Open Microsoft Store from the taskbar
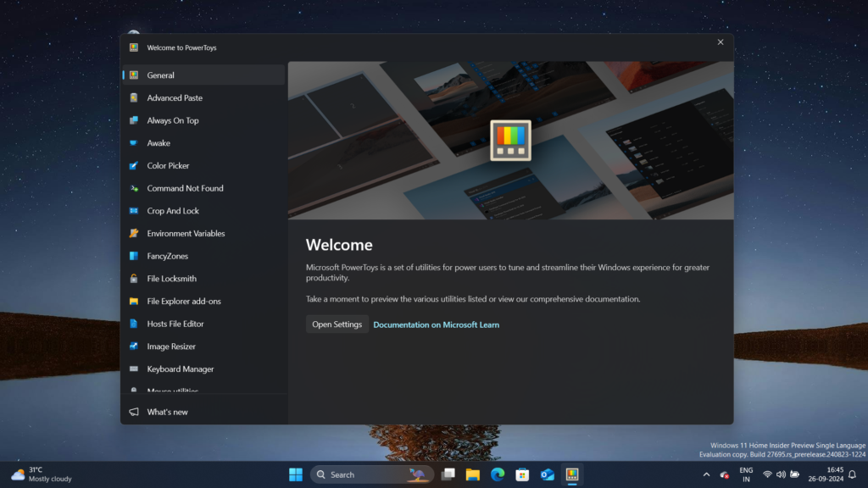This screenshot has width=868, height=488. (522, 474)
